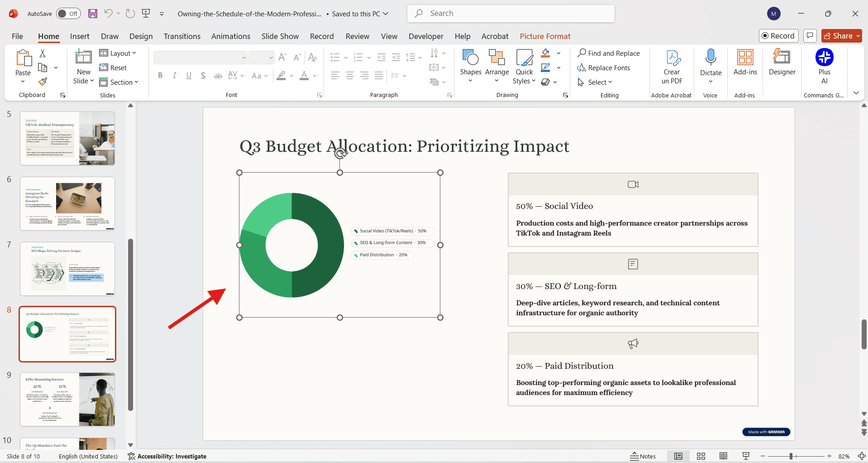
Task: Open the Shapes gallery icon
Action: pyautogui.click(x=471, y=58)
